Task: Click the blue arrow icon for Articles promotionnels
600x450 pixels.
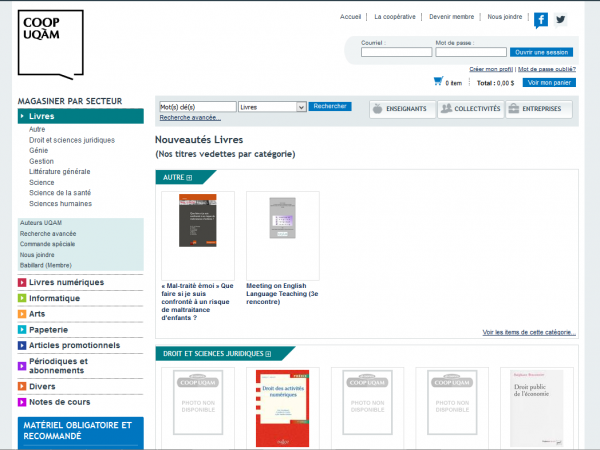Action: (22, 345)
